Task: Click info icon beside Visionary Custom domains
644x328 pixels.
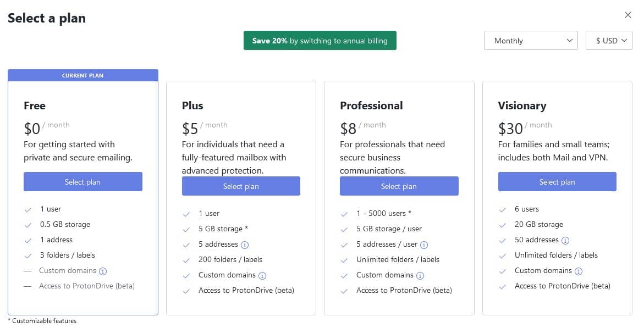Action: pyautogui.click(x=579, y=270)
